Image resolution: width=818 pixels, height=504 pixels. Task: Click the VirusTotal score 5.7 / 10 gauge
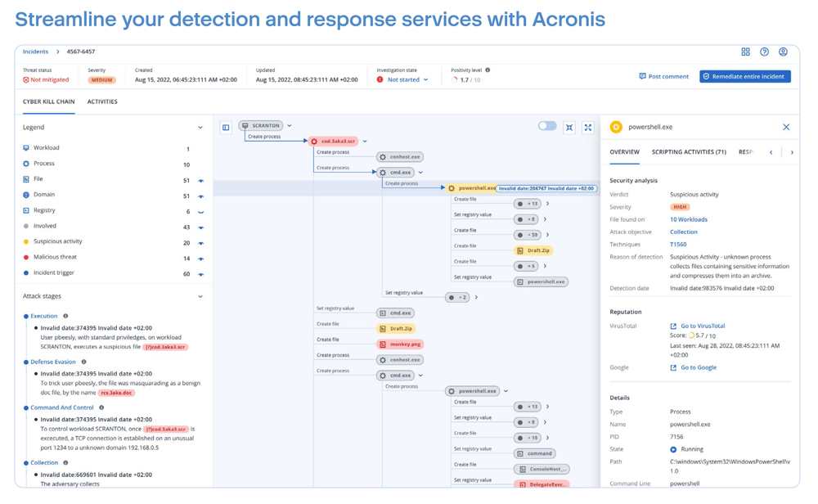[x=702, y=335]
